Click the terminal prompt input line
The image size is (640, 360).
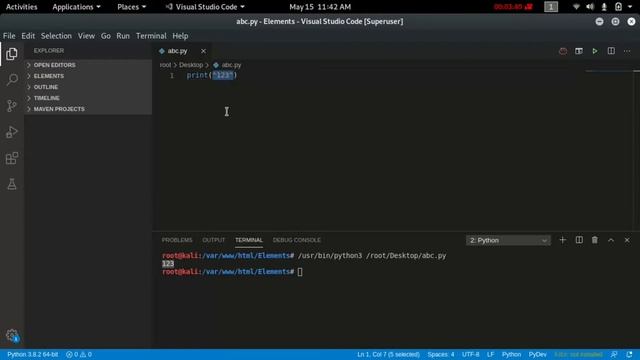coord(300,272)
